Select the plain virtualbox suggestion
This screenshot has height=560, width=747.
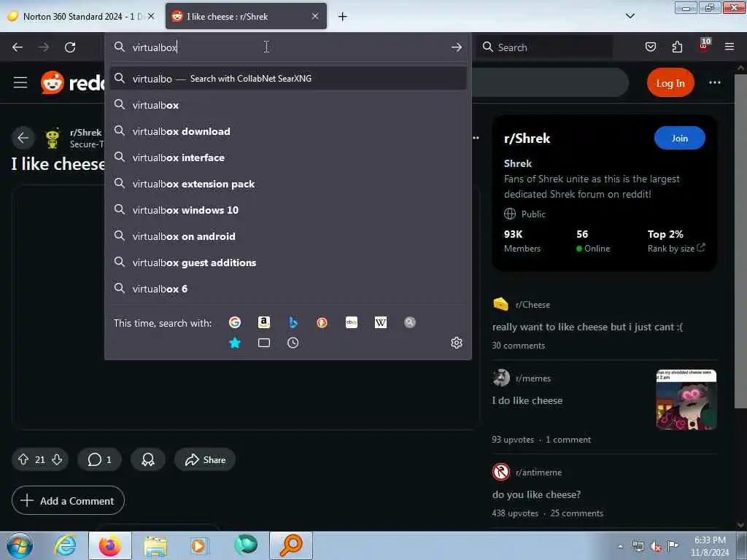(x=288, y=105)
